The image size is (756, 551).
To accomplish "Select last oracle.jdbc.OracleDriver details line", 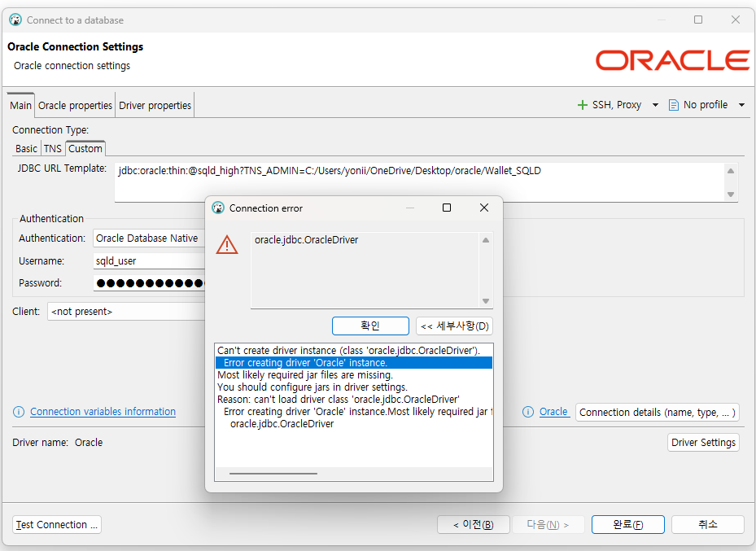I will (x=282, y=424).
